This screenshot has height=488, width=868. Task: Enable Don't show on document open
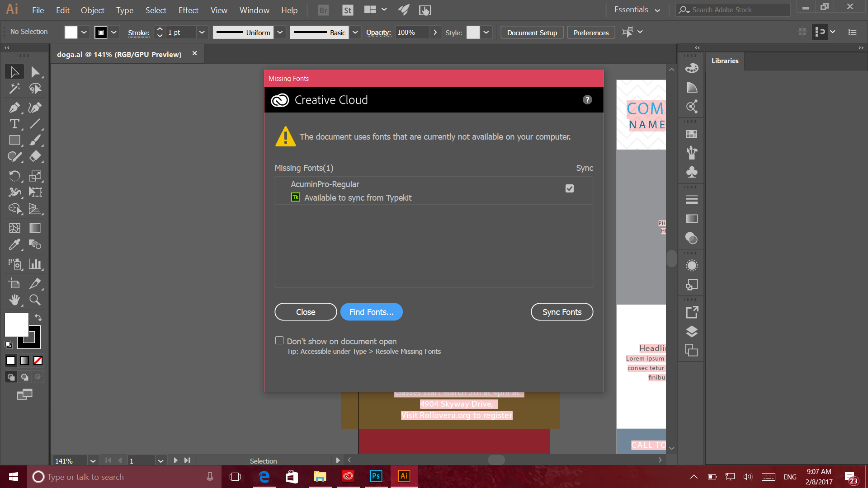(279, 340)
